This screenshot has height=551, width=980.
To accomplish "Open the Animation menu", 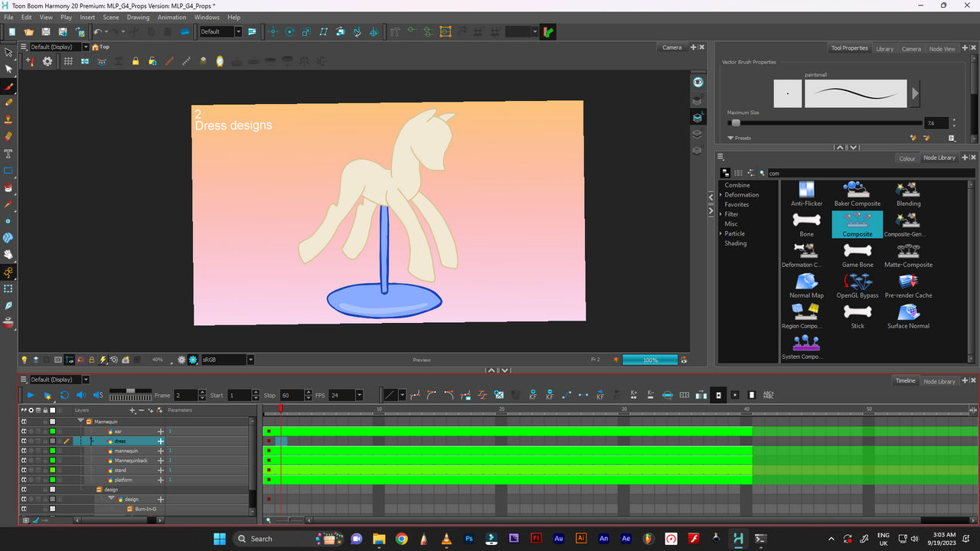I will point(171,17).
